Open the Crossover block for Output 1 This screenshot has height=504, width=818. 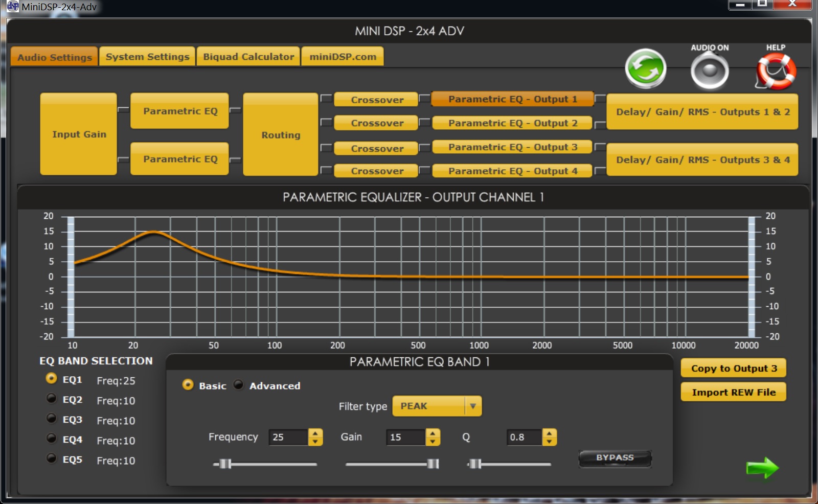tap(377, 100)
